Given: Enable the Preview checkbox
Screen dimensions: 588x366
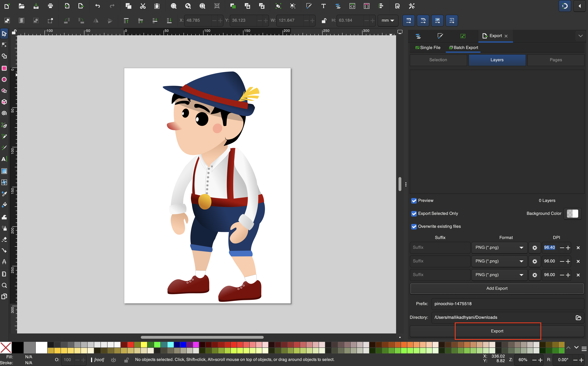Looking at the screenshot, I should (414, 201).
